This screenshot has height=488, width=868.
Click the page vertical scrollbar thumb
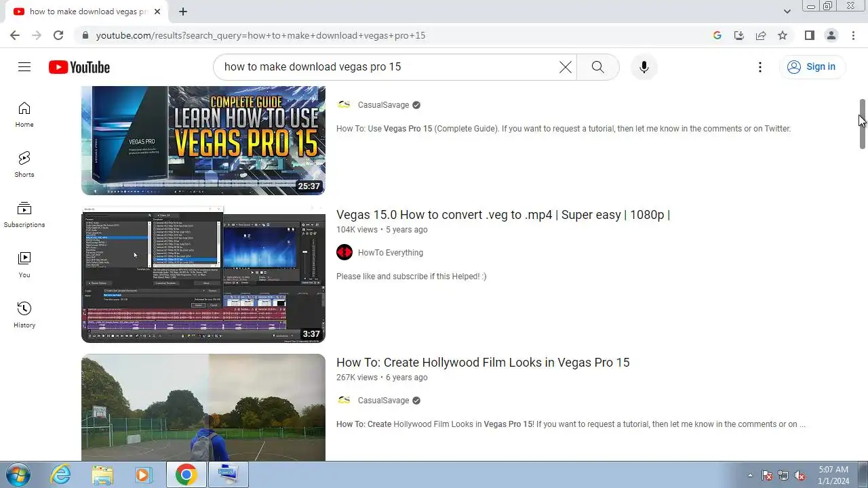(863, 124)
